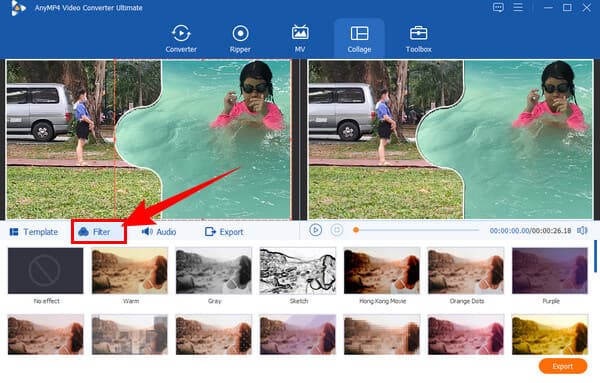Apply the third filter in second row
Image resolution: width=600 pixels, height=383 pixels.
(214, 335)
